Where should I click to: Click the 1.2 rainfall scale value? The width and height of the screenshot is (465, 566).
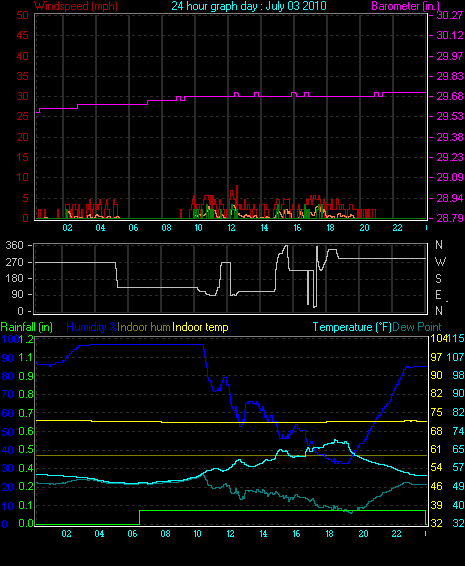26,339
